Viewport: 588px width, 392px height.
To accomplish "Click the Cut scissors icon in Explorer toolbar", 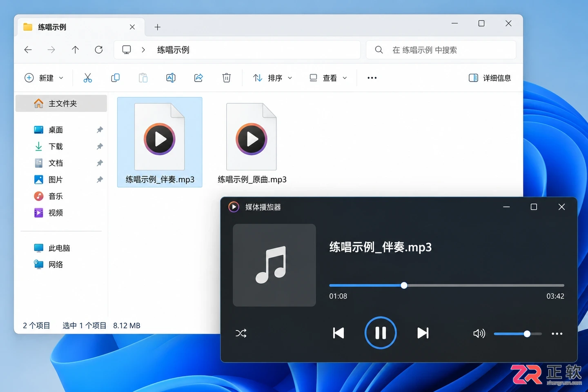I will (88, 78).
